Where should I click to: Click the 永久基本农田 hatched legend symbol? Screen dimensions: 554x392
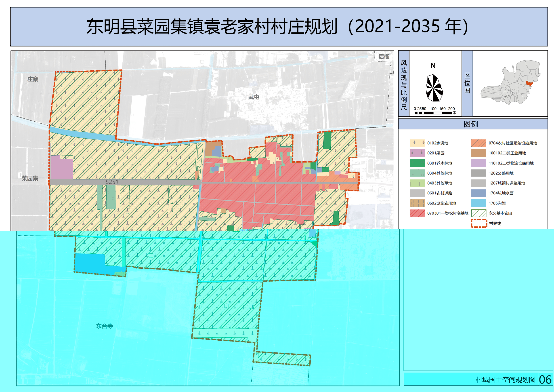click(479, 213)
